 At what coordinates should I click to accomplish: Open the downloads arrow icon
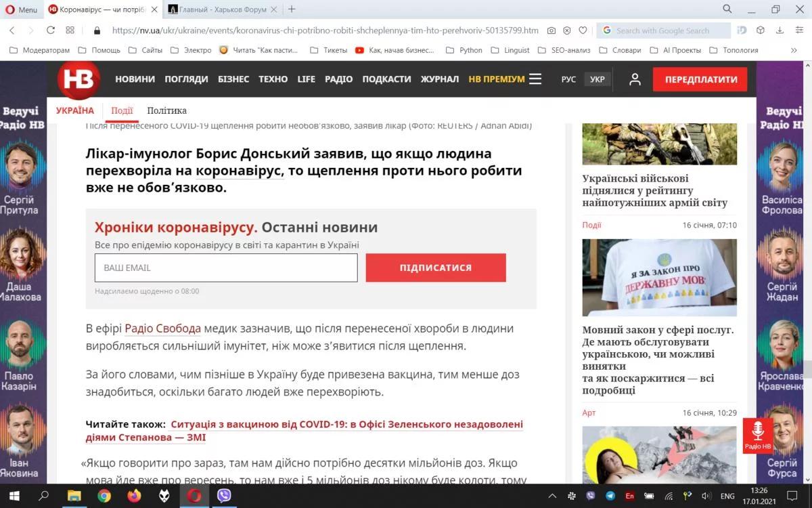[x=780, y=30]
